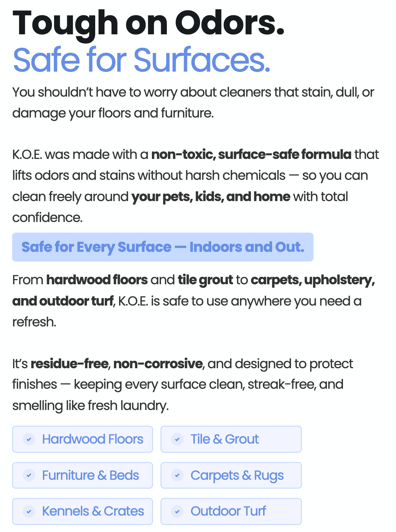Click the checkmark icon beside Tile & Grout
Image resolution: width=396 pixels, height=532 pixels.
point(177,439)
